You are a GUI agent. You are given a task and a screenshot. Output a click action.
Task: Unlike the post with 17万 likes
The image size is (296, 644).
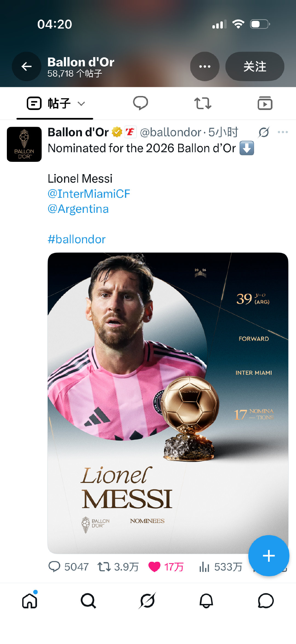(166, 567)
